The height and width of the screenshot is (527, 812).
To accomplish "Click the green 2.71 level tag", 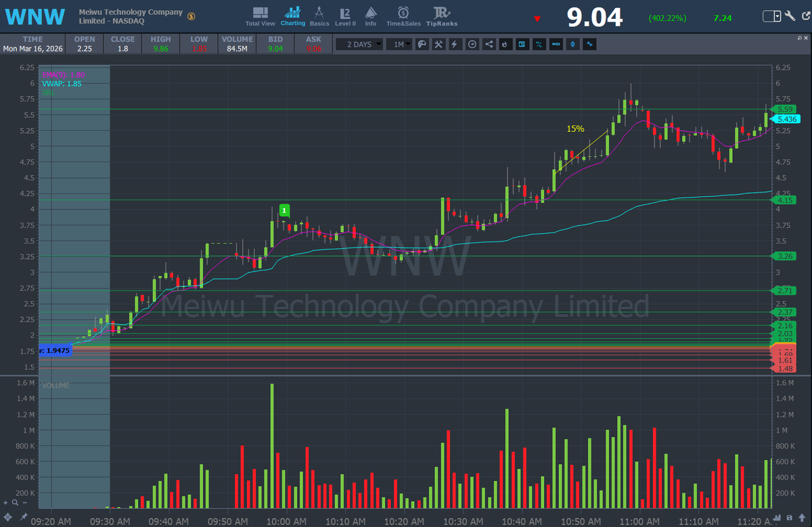I will pyautogui.click(x=784, y=290).
